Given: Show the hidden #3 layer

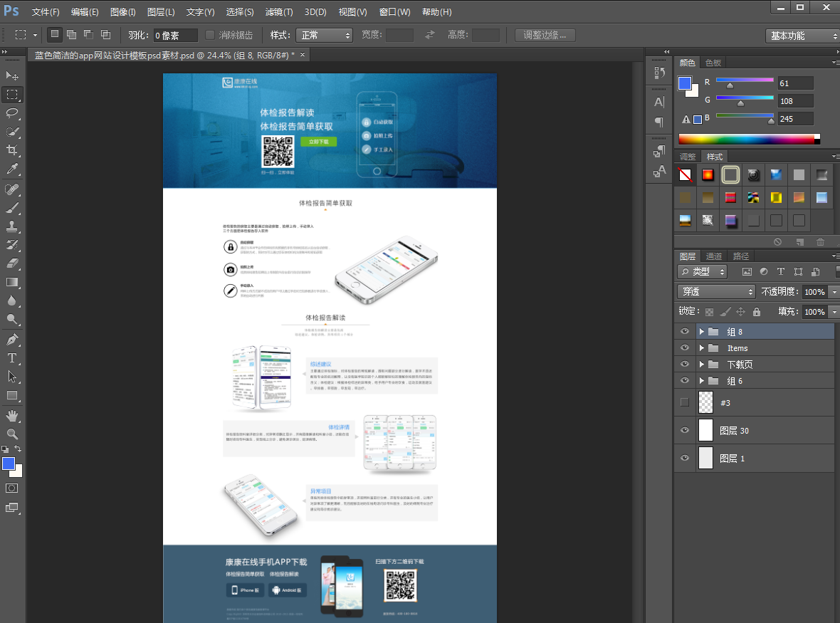Looking at the screenshot, I should [685, 402].
